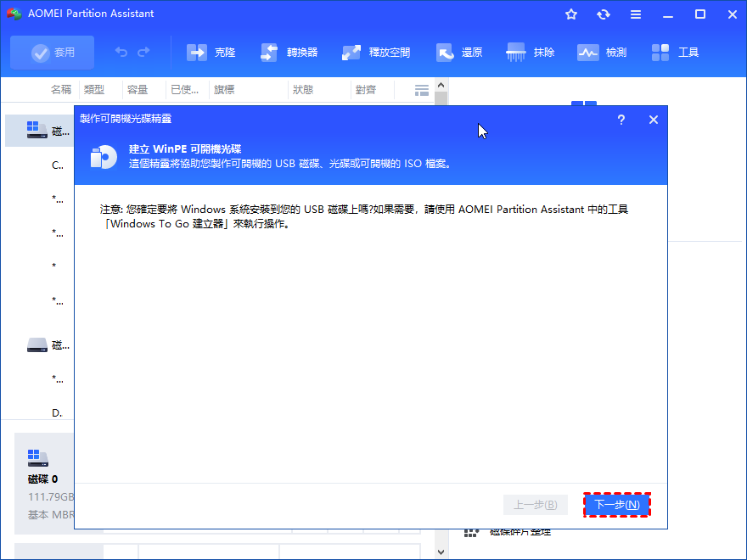Click the 對齊 column header
This screenshot has height=560, width=747.
[x=366, y=90]
